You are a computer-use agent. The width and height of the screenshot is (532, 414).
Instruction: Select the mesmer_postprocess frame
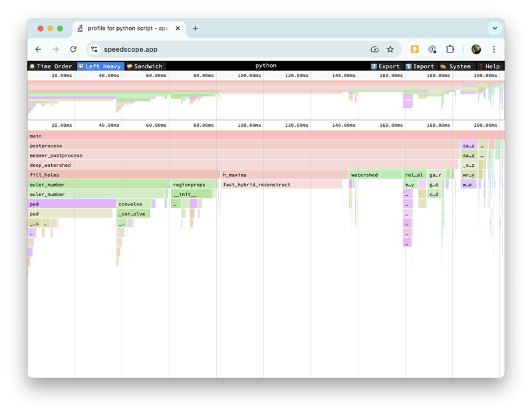pyautogui.click(x=243, y=155)
